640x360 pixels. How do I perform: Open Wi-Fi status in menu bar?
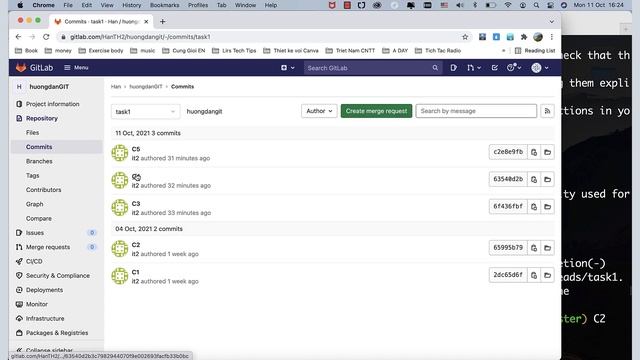click(508, 5)
